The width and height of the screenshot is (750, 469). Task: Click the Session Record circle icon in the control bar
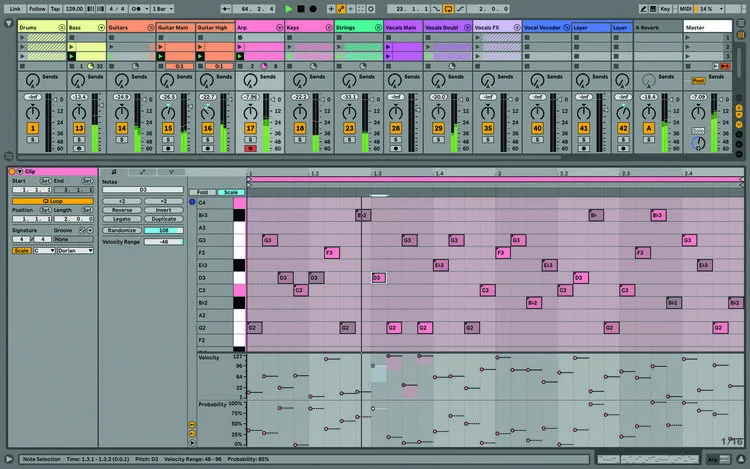(x=371, y=9)
